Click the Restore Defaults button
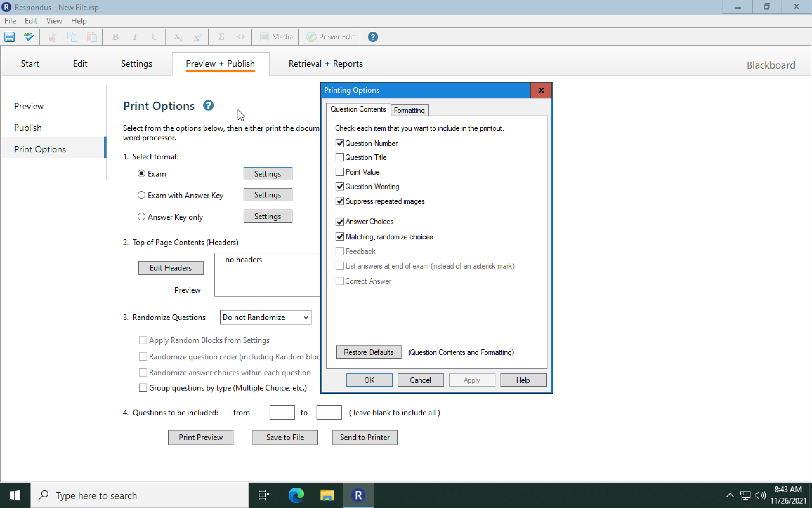 pyautogui.click(x=369, y=352)
